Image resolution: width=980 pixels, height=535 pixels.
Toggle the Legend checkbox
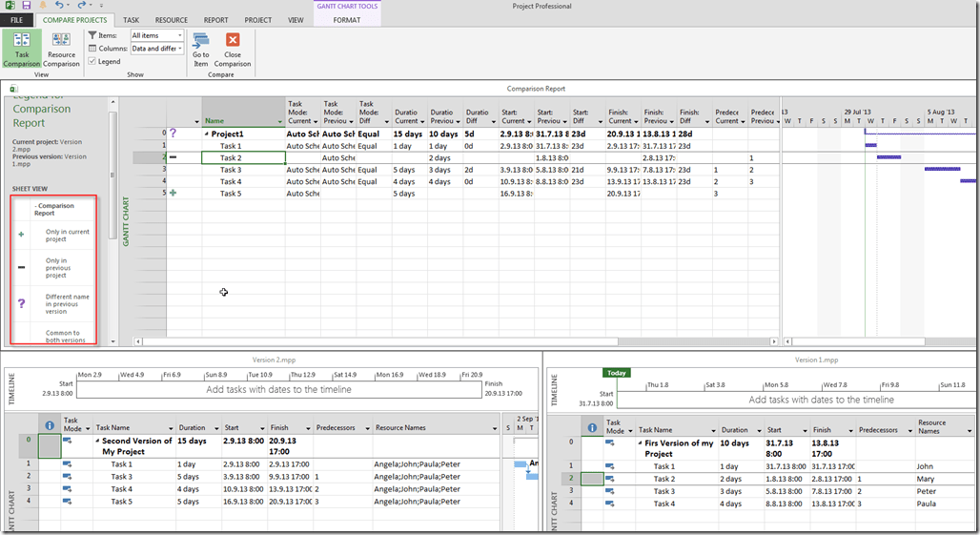coord(92,61)
